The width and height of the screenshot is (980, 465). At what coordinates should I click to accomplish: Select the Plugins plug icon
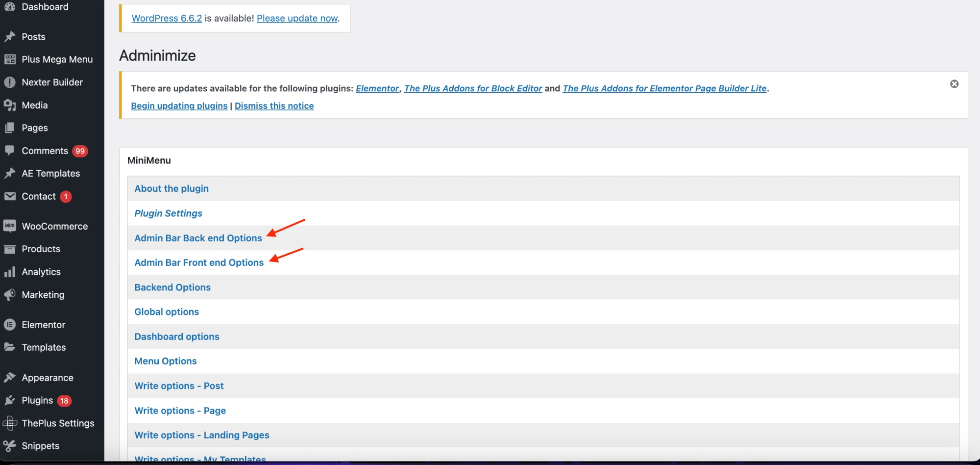10,400
